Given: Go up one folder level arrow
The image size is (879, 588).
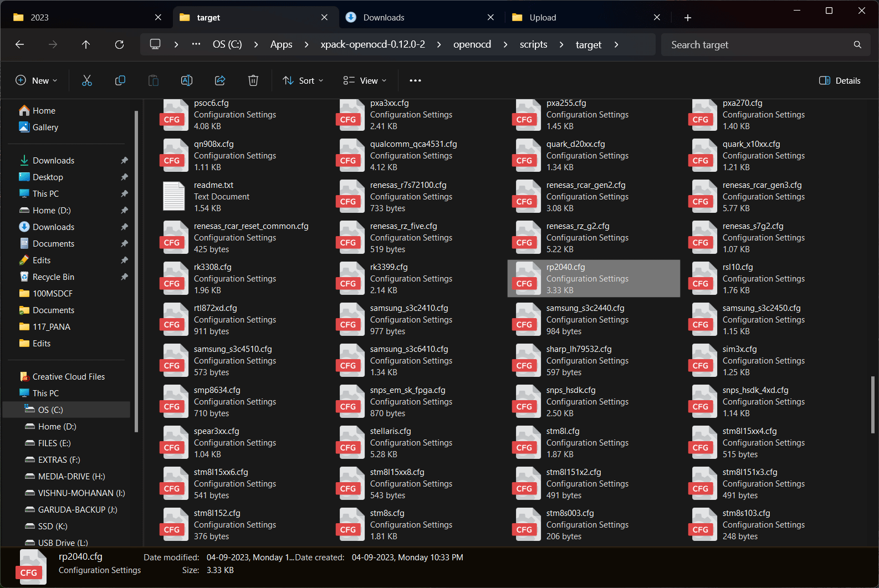Looking at the screenshot, I should (x=86, y=44).
